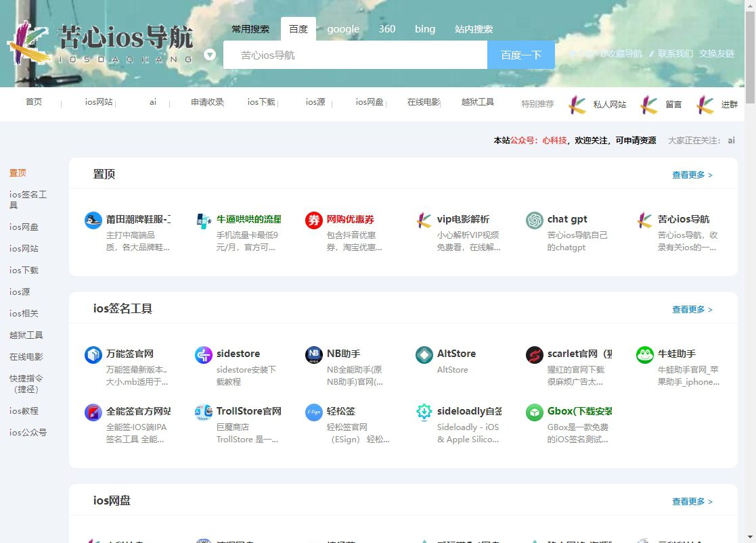Click the 百度一下 search button
The width and height of the screenshot is (756, 543).
(520, 55)
